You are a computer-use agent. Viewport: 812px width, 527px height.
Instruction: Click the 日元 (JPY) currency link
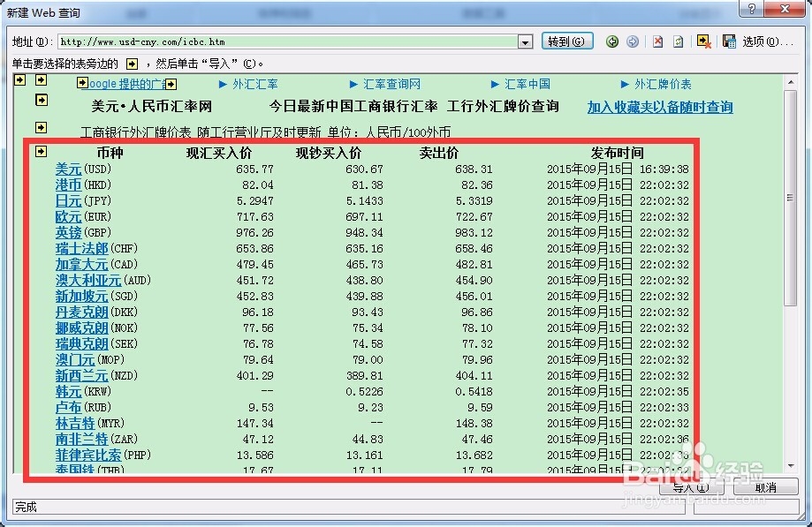(x=68, y=200)
